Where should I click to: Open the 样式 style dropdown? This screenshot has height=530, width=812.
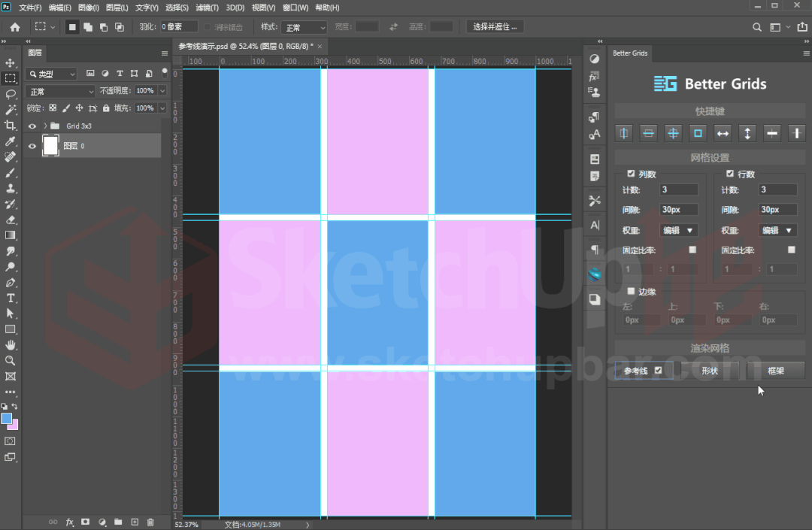(x=304, y=27)
